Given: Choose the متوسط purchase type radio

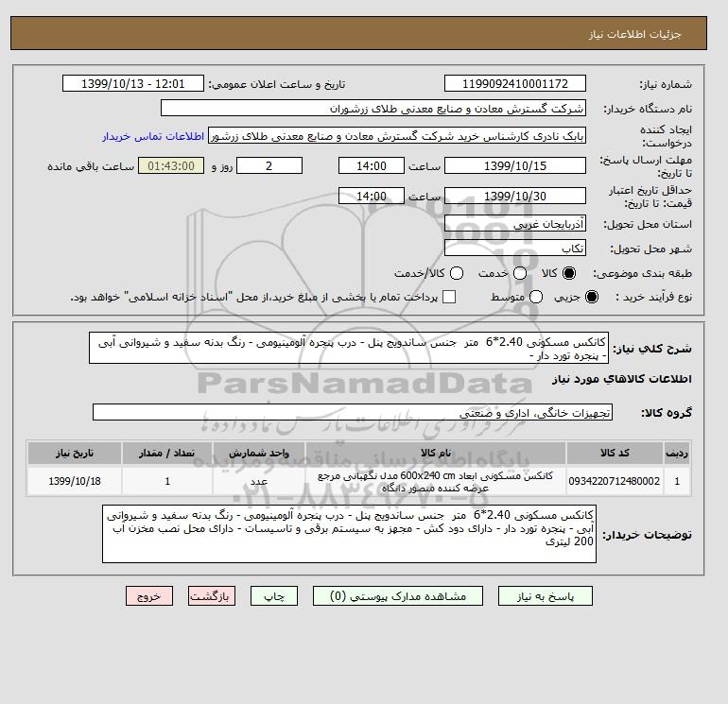Looking at the screenshot, I should pyautogui.click(x=536, y=297).
